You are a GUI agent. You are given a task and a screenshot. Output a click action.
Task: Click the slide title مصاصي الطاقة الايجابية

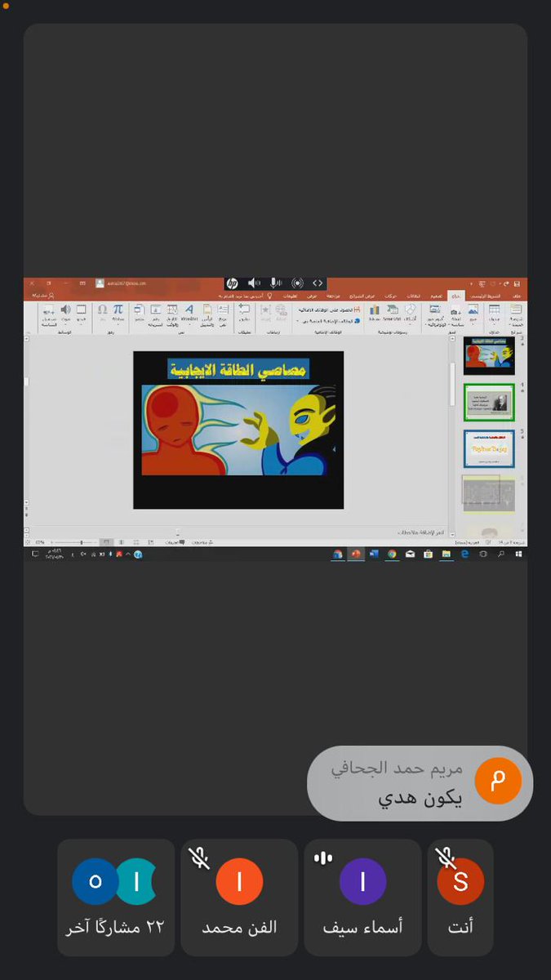[x=238, y=369]
